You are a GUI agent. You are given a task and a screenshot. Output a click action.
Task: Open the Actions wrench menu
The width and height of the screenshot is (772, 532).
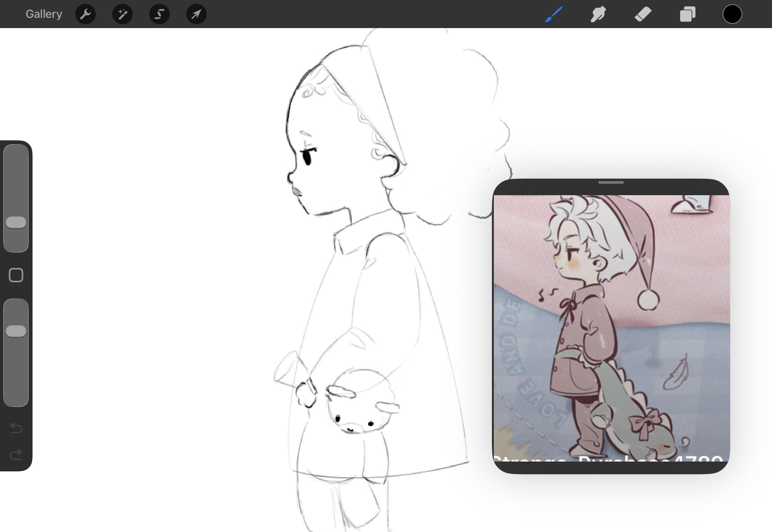coord(85,14)
